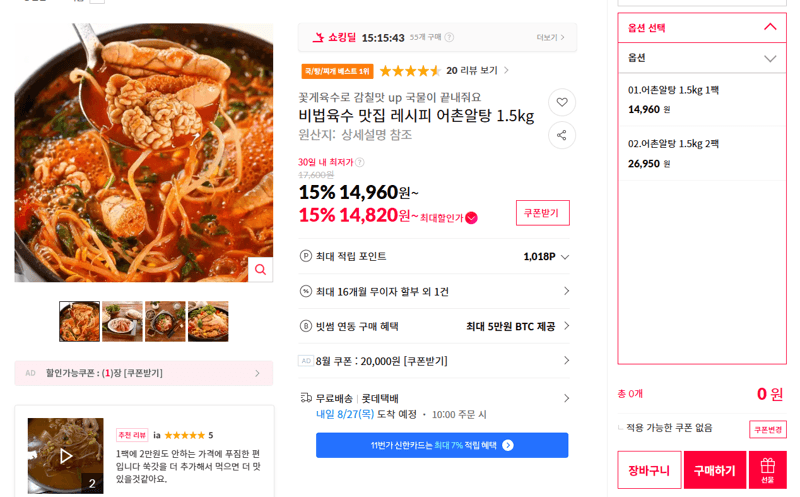Screen dimensions: 800x497
Task: Open the 옵션 dropdown list
Action: 702,58
